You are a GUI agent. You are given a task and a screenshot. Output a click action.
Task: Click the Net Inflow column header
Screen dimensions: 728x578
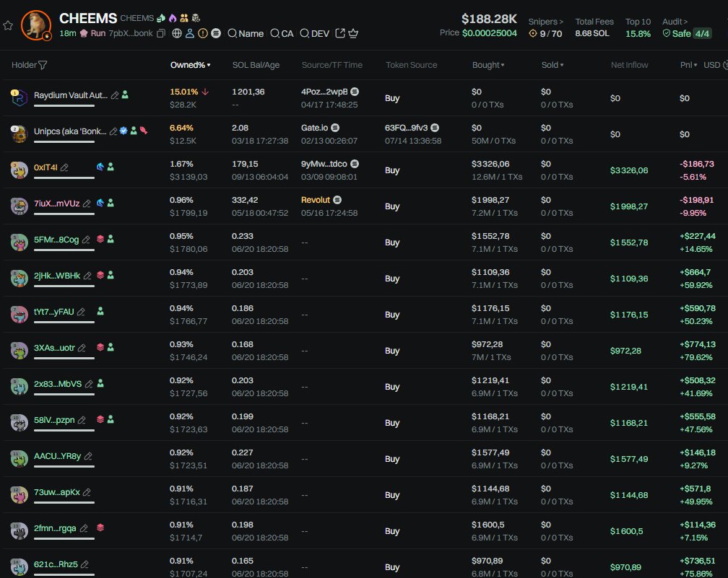[629, 65]
